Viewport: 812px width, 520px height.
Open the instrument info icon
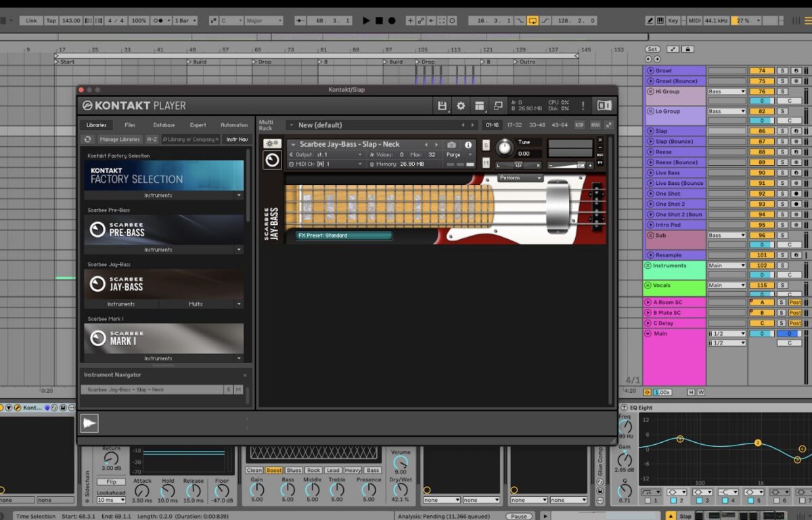coord(468,145)
